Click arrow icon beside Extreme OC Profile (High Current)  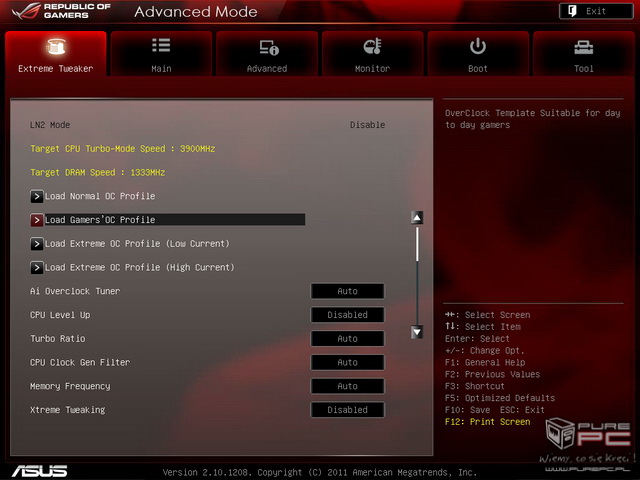point(37,267)
